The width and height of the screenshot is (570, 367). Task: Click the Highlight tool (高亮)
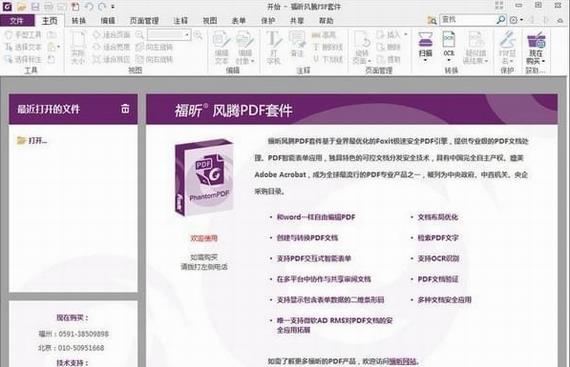pyautogui.click(x=324, y=35)
